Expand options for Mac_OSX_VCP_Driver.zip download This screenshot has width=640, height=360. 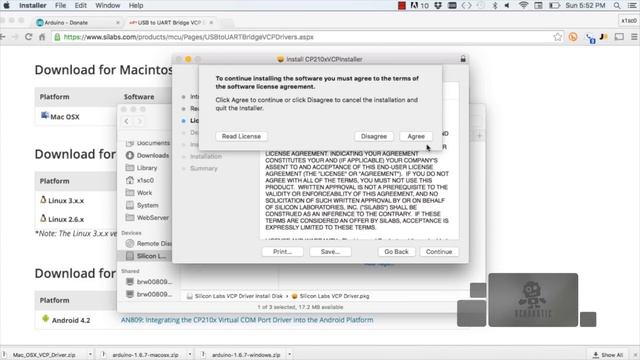(x=90, y=354)
